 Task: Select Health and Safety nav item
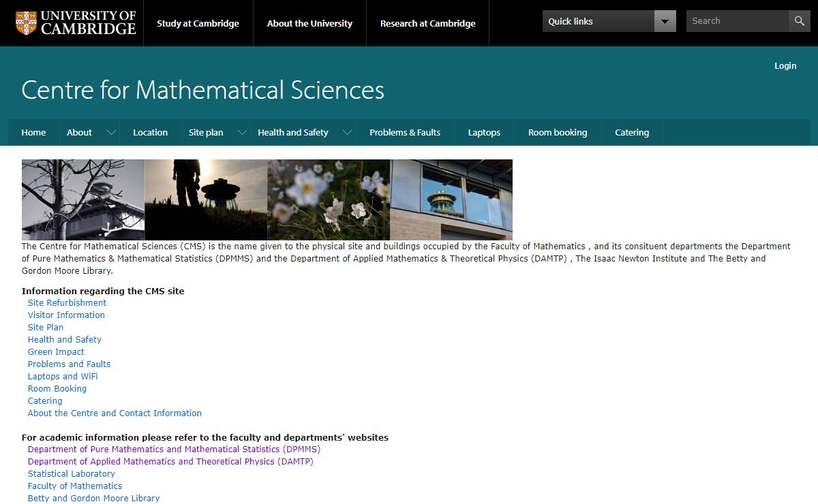[293, 133]
